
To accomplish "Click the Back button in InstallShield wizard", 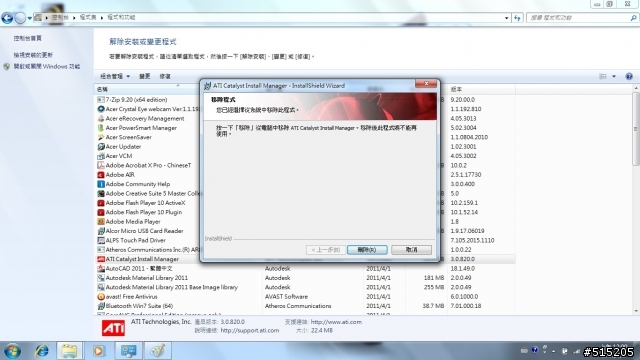I will (x=325, y=250).
